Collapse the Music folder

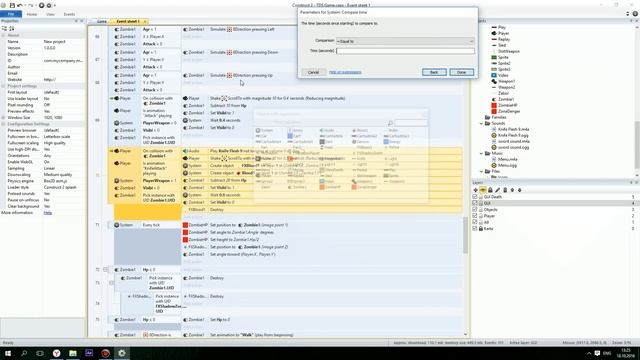click(x=482, y=153)
